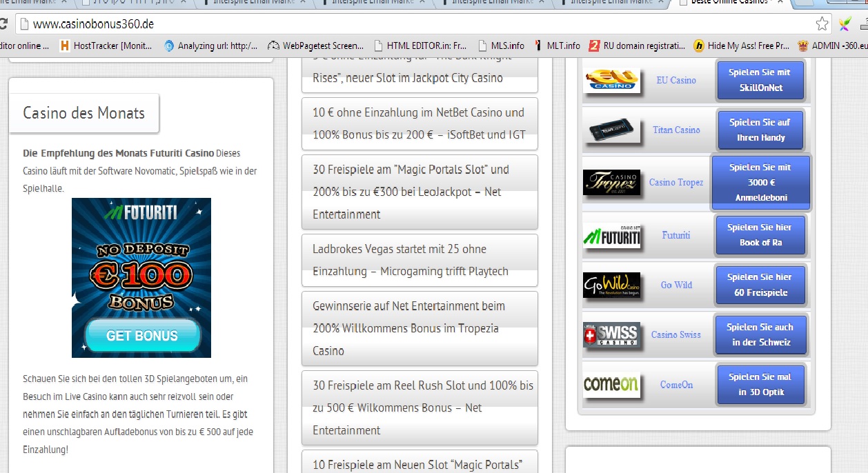Screen dimensions: 868x473
Task: Open the RU domain registration bookmark
Action: 637,46
